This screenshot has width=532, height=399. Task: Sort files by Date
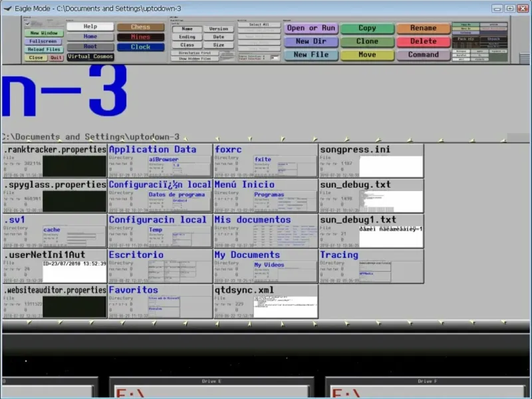coord(219,37)
